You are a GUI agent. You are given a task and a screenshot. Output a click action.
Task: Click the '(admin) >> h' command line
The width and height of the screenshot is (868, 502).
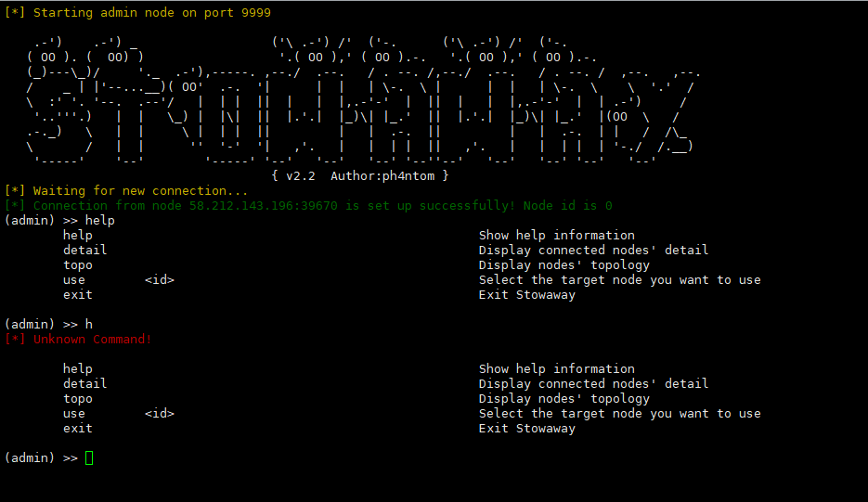tap(48, 325)
